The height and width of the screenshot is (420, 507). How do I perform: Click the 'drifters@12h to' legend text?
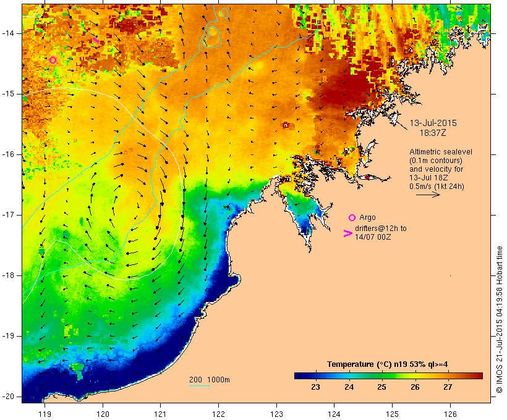tap(381, 229)
